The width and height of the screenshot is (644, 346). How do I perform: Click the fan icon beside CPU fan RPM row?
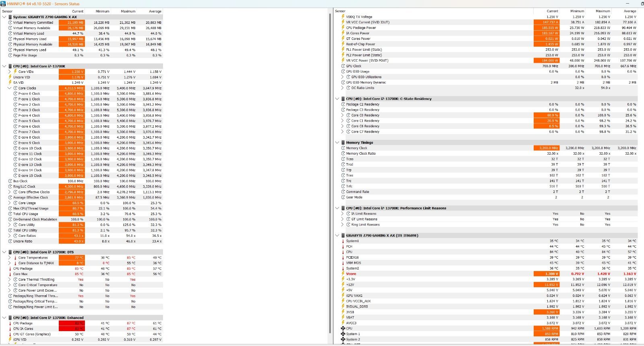[x=343, y=328]
